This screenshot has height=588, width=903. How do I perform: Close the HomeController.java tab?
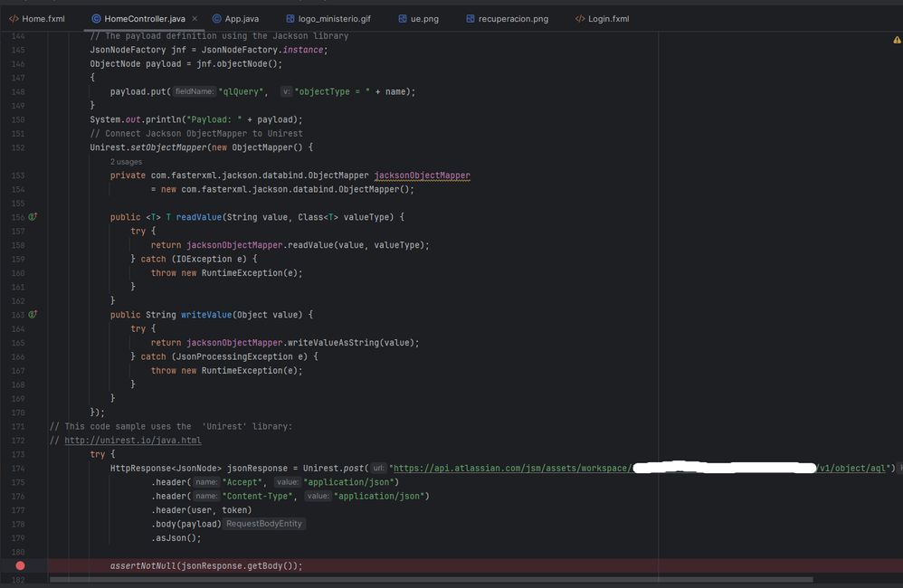pos(195,18)
